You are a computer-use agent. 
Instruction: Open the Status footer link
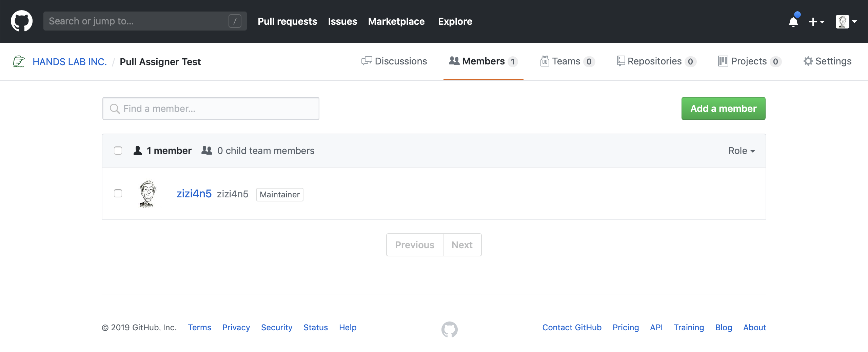pyautogui.click(x=316, y=328)
